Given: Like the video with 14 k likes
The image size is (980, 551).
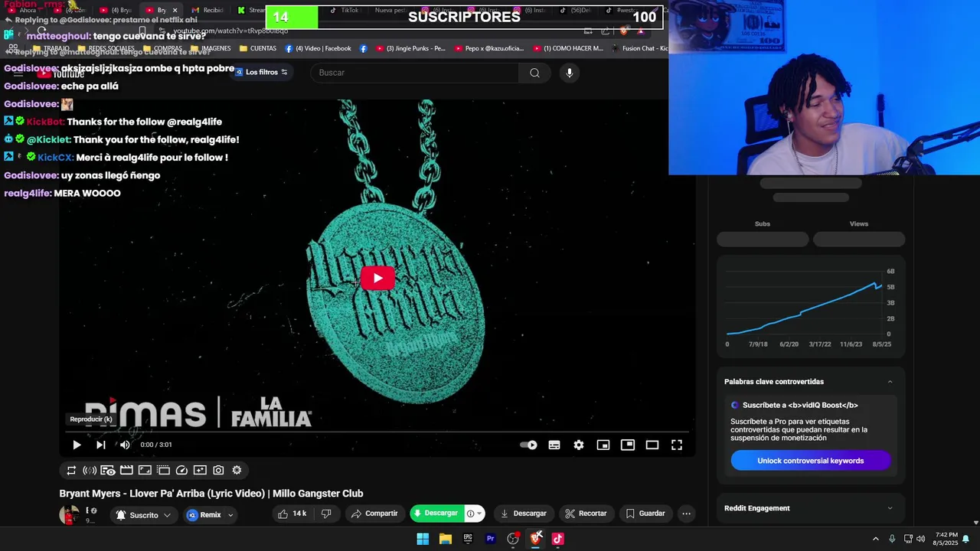Looking at the screenshot, I should 292,514.
